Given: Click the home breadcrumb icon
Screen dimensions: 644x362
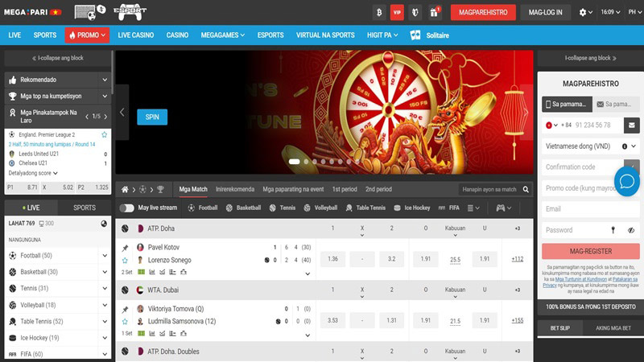Looking at the screenshot, I should (x=125, y=189).
